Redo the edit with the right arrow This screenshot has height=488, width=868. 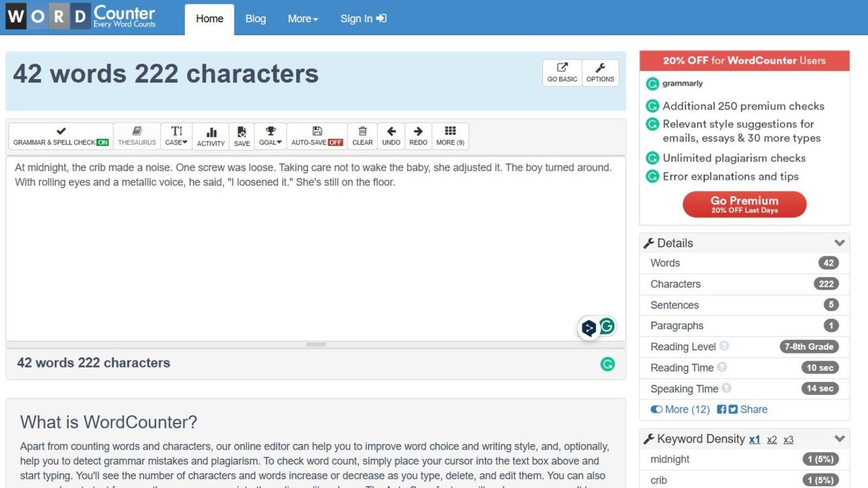tap(418, 131)
